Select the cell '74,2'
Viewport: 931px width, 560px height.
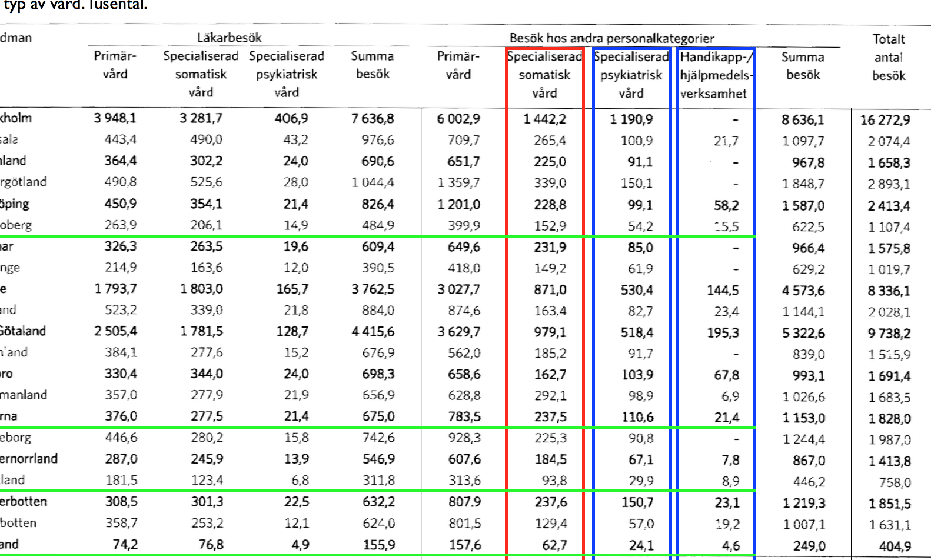pyautogui.click(x=125, y=545)
